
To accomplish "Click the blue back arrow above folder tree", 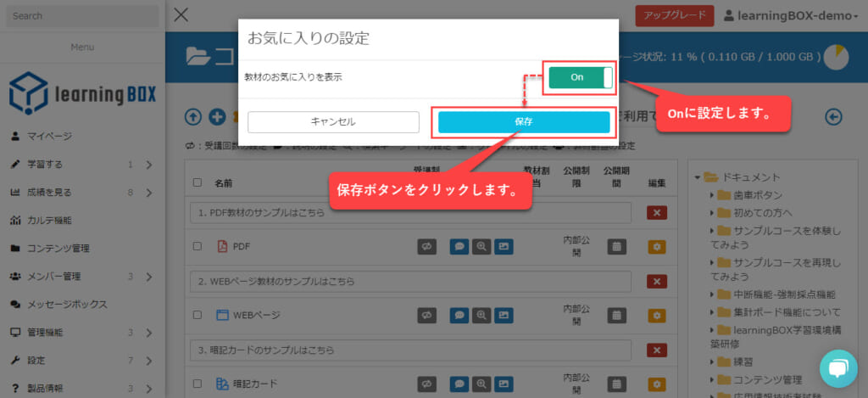I will (833, 116).
